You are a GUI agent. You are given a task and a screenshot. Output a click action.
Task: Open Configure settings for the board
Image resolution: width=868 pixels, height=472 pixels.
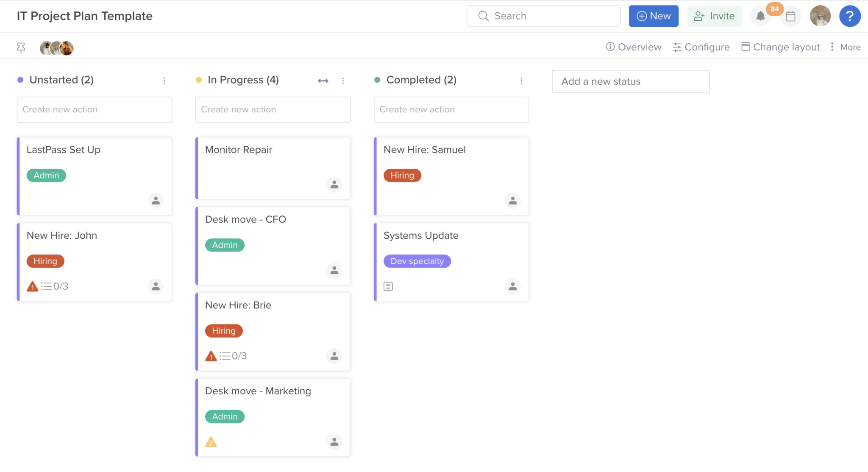(x=701, y=47)
